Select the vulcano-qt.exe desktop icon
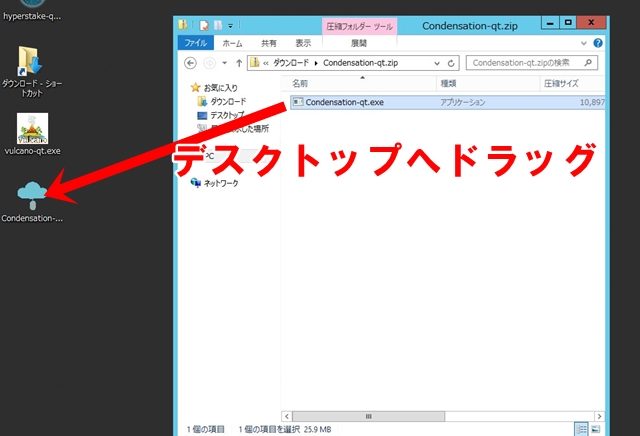This screenshot has height=436, width=640. point(32,134)
